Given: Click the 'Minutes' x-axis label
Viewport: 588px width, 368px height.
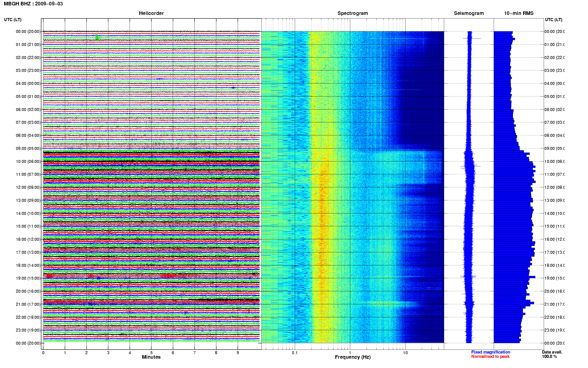Looking at the screenshot, I should (x=151, y=357).
